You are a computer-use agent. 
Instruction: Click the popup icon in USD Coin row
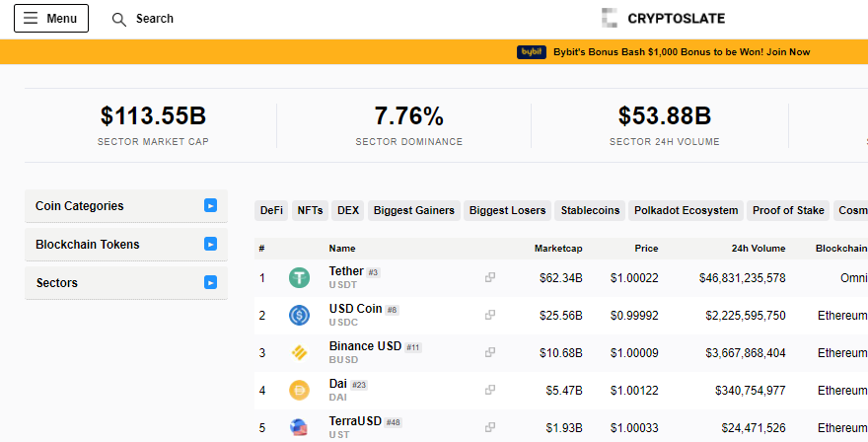490,315
